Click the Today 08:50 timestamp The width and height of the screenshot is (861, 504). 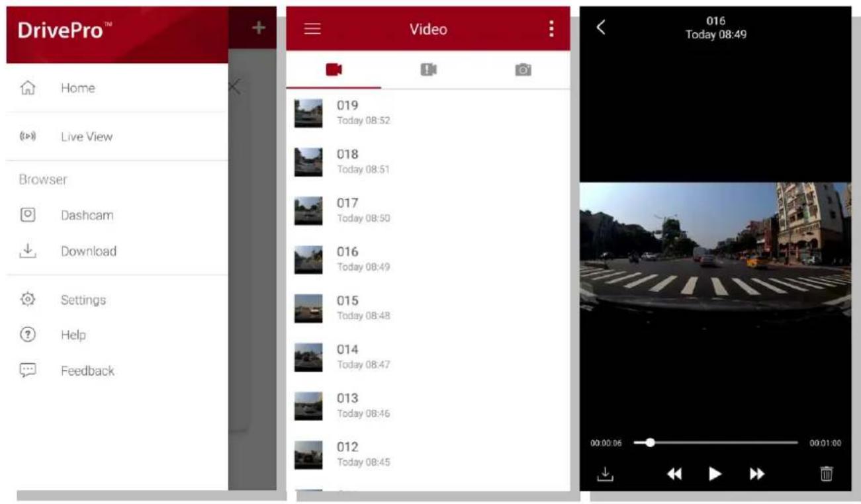363,218
